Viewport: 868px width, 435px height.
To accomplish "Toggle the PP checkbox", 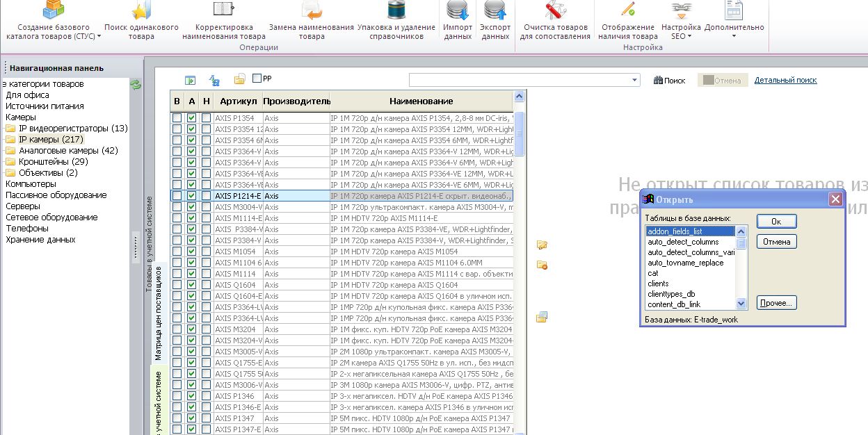I will point(257,79).
